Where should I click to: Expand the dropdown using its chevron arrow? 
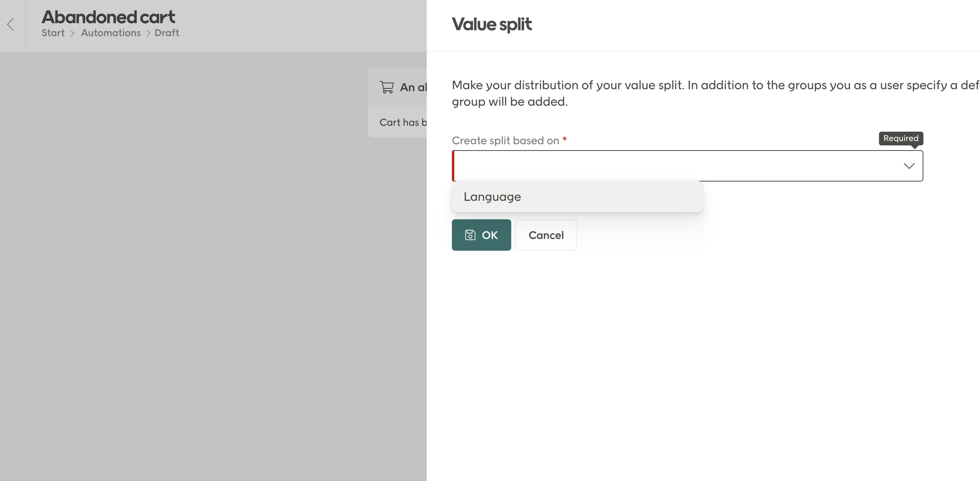909,166
